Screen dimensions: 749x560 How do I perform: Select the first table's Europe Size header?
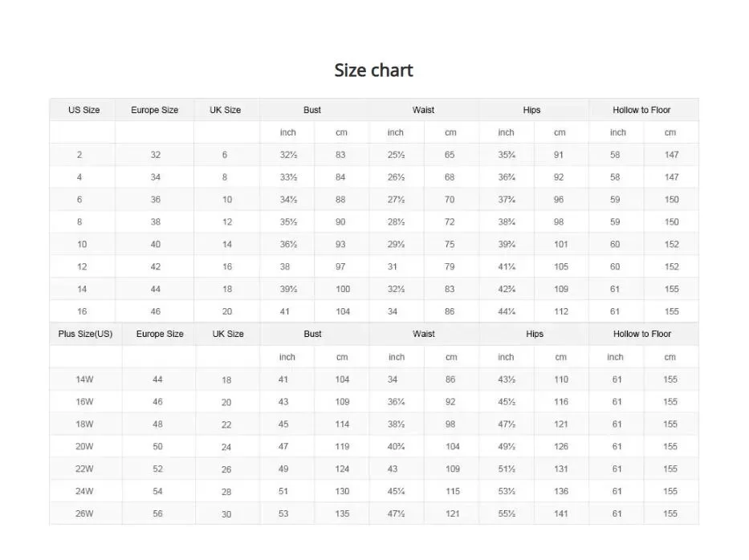(x=155, y=110)
